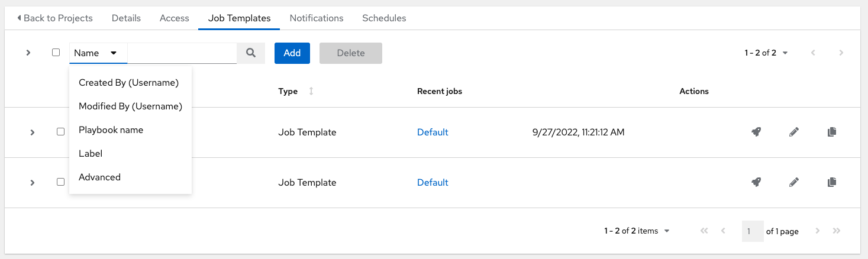The image size is (868, 259).
Task: Select the Advanced search option
Action: tap(99, 177)
